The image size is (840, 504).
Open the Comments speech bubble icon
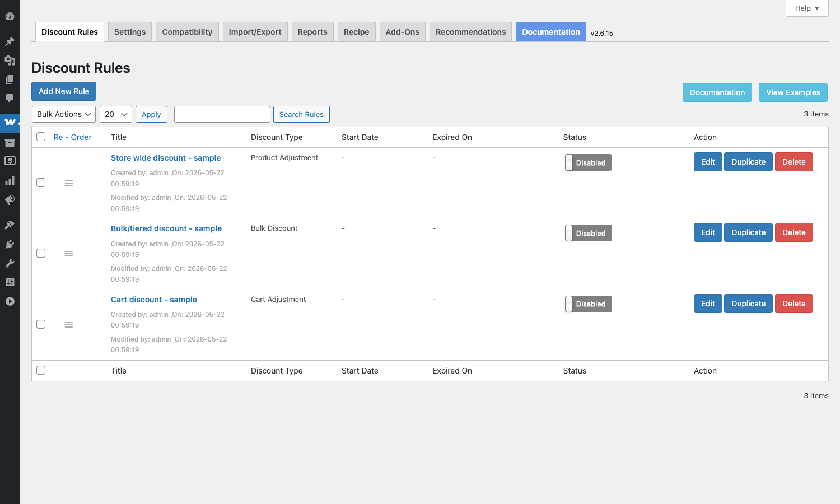[10, 99]
